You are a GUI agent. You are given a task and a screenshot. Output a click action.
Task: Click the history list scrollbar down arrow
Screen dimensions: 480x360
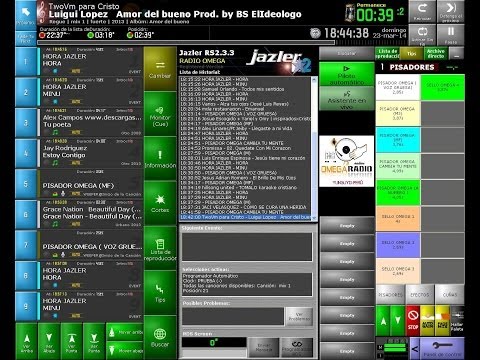coord(314,217)
